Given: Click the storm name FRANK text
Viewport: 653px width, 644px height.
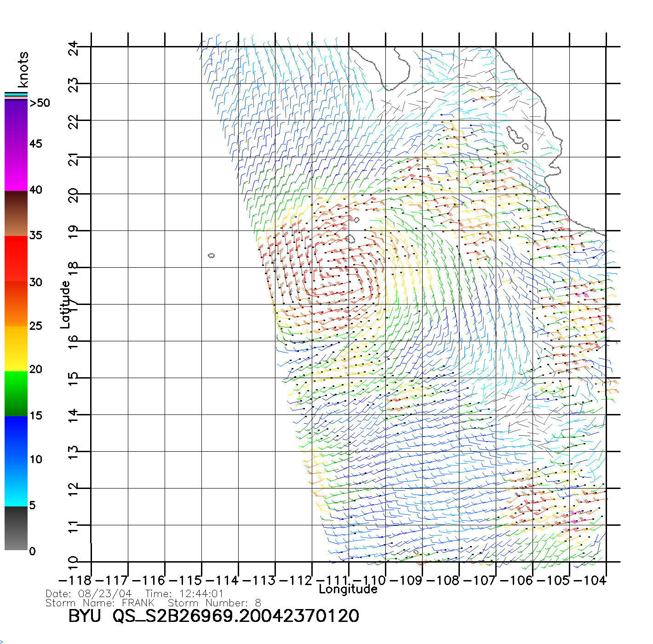Looking at the screenshot, I should click(138, 603).
